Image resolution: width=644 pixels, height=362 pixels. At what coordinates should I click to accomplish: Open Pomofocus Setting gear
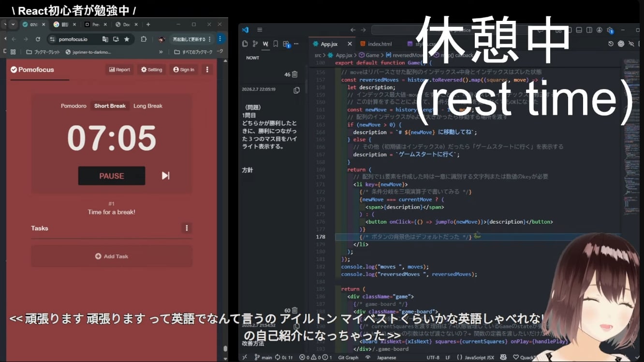click(x=151, y=70)
